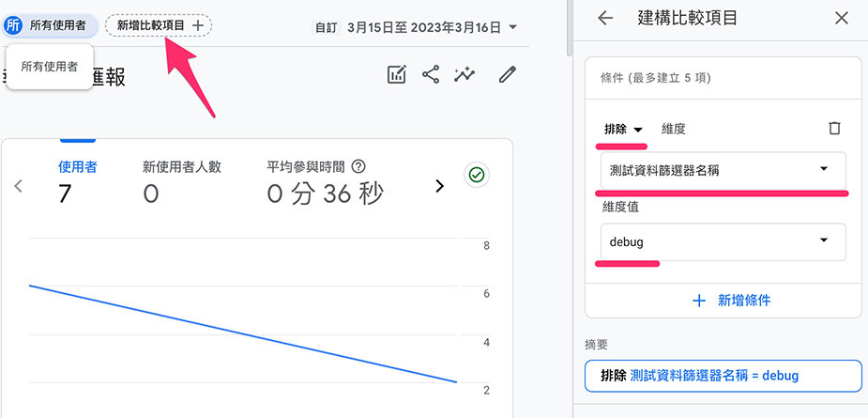Click the help icon beside 平均參與時間
This screenshot has height=418, width=868.
359,165
